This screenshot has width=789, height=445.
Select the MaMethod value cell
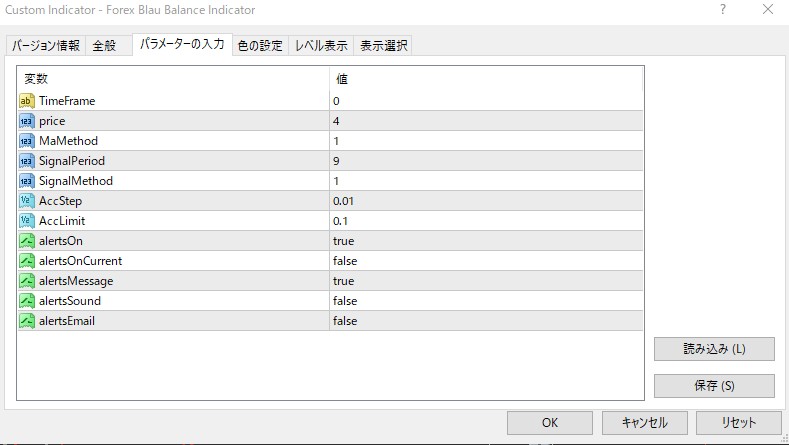tap(486, 141)
